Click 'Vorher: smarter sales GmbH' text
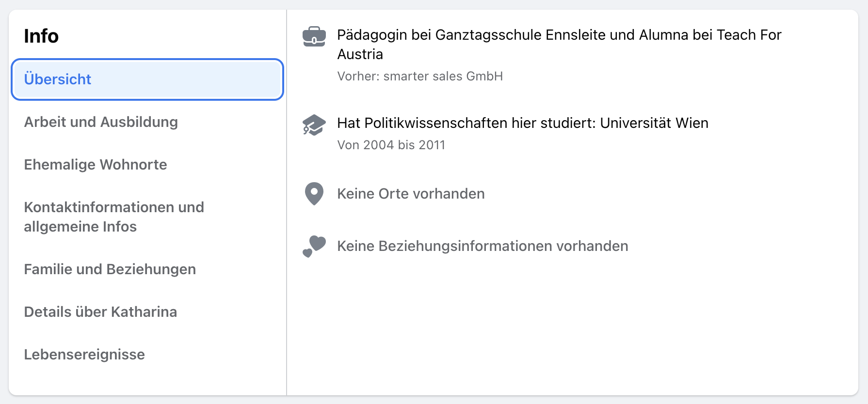This screenshot has width=868, height=404. click(420, 76)
